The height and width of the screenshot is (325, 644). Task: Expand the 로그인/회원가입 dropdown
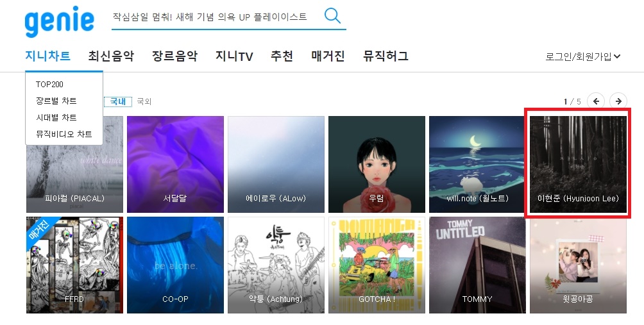tap(583, 56)
